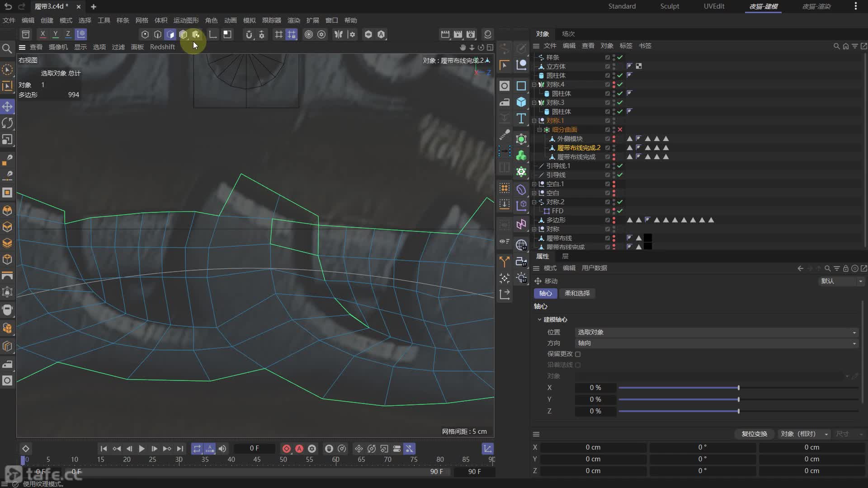Viewport: 868px width, 488px height.
Task: Select the 履带布线完成.2 object row
Action: pos(579,148)
